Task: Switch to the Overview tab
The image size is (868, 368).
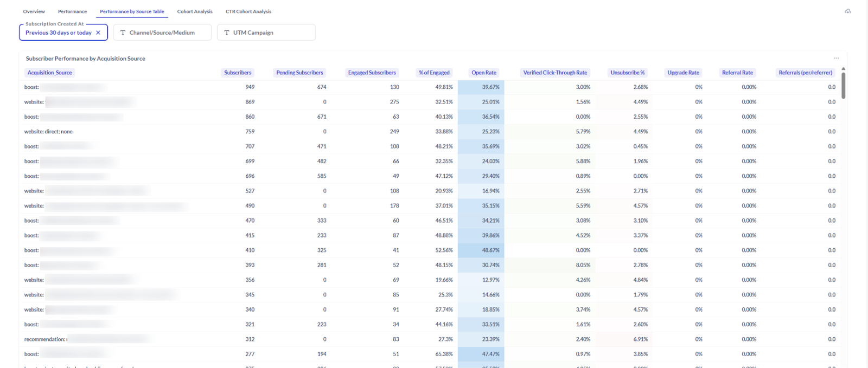Action: click(34, 11)
